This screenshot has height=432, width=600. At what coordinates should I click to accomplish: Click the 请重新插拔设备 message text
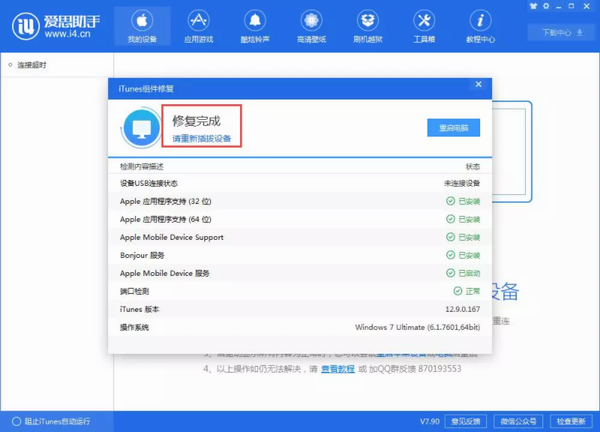(202, 139)
